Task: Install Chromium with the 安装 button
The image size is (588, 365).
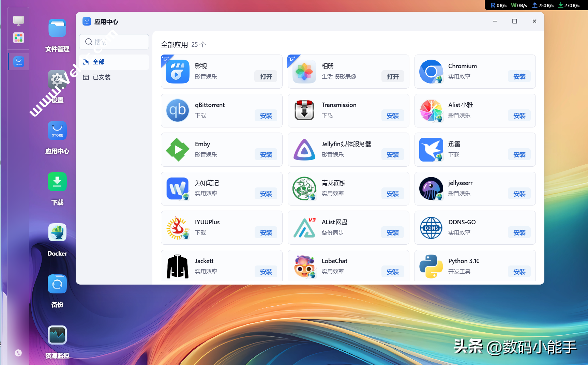Action: coord(519,77)
